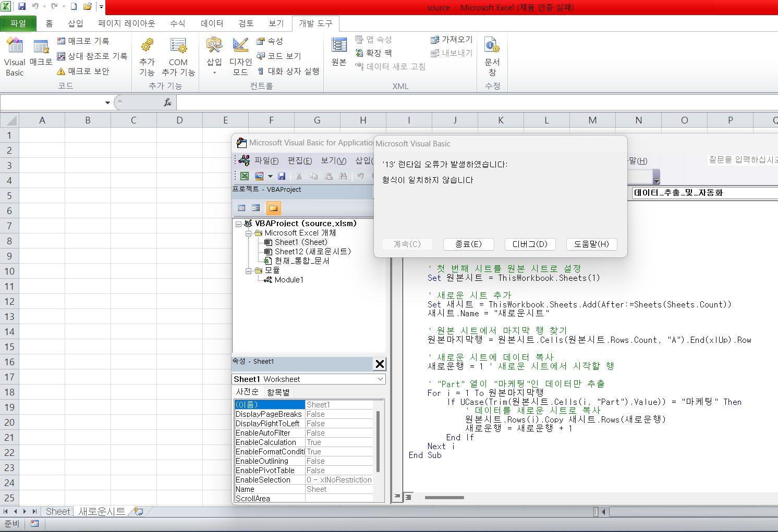Collapse the VBAProject (source.xlsm) tree node
The image size is (778, 532).
point(238,224)
